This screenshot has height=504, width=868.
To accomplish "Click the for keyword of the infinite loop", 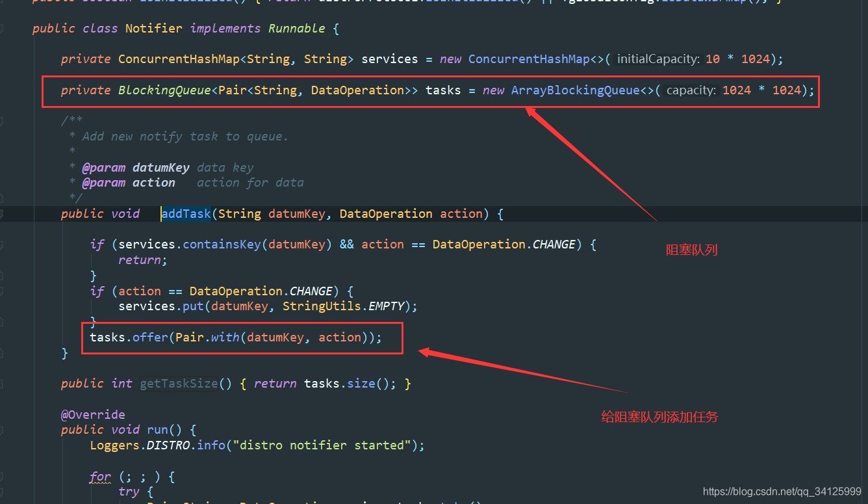I will click(100, 477).
